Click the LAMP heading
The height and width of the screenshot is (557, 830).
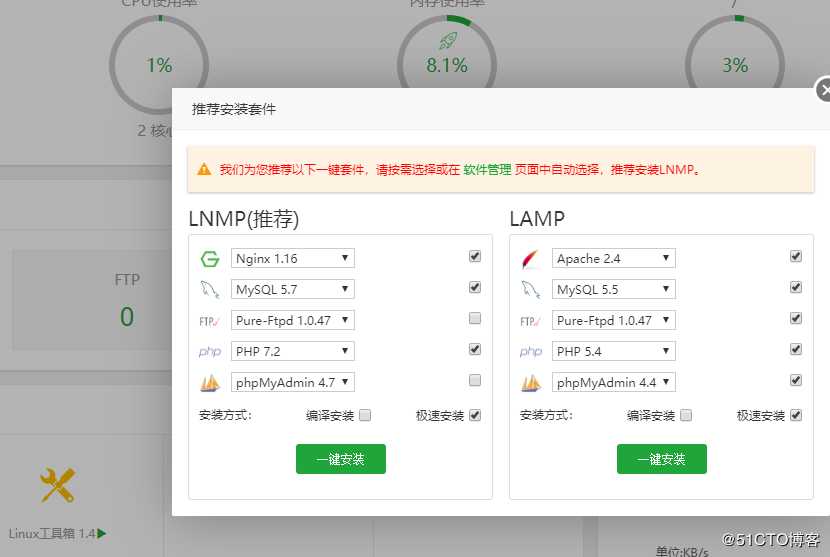pyautogui.click(x=537, y=219)
